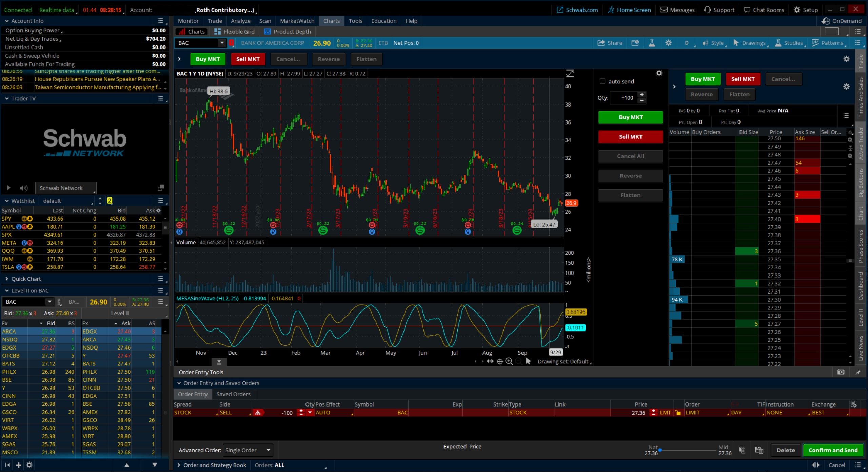Open chart settings gear in chart toolbar
The width and height of the screenshot is (868, 472).
click(x=668, y=43)
